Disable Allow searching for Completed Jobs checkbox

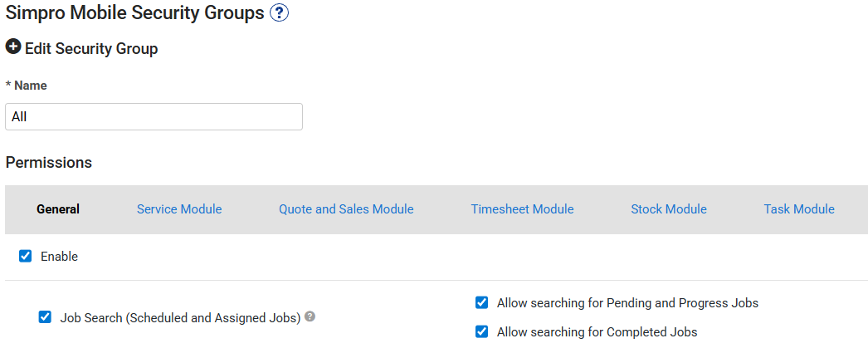pyautogui.click(x=481, y=332)
